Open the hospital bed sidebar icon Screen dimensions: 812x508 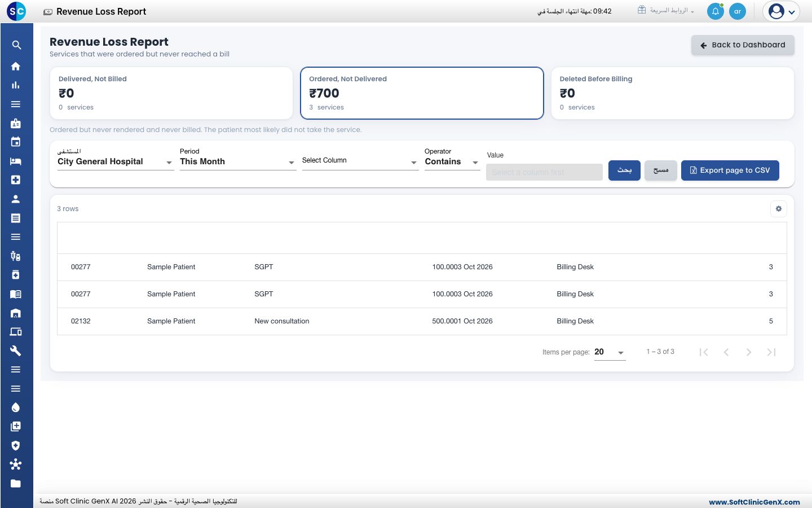coord(16,161)
